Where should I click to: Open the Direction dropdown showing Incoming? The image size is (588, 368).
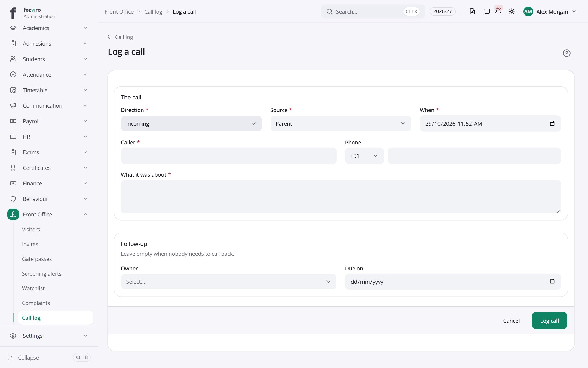tap(191, 124)
